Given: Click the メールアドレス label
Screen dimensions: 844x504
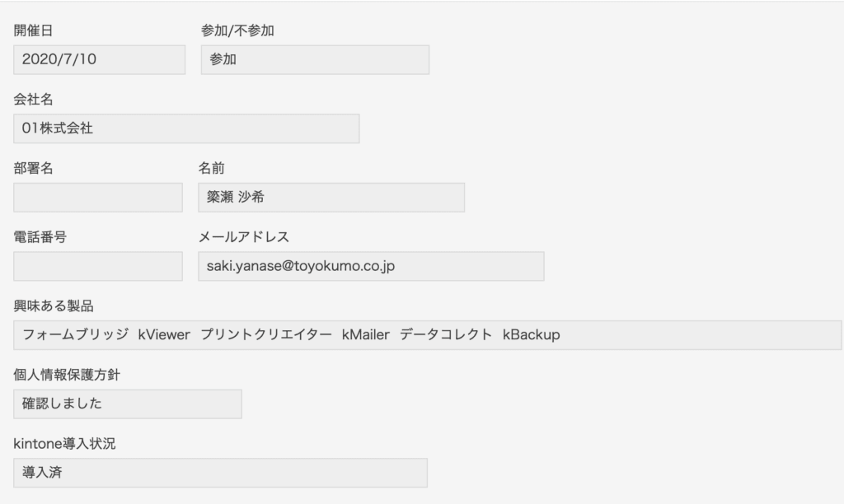Looking at the screenshot, I should (244, 237).
